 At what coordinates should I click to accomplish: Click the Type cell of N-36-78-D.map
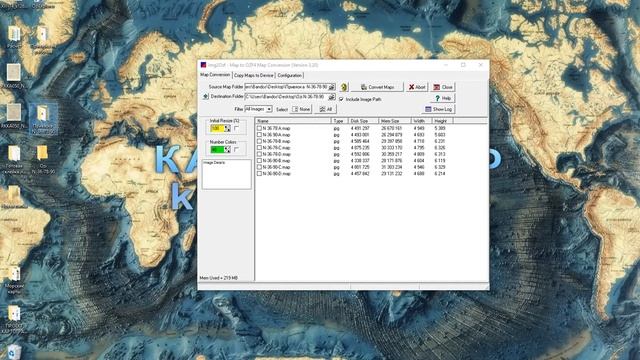click(336, 154)
